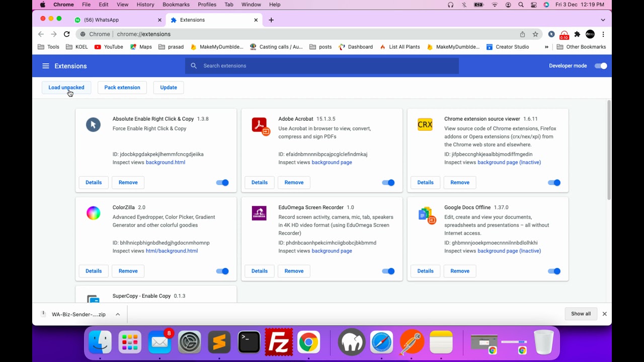Open the Extensions hamburger menu
The height and width of the screenshot is (362, 644).
coord(46,66)
